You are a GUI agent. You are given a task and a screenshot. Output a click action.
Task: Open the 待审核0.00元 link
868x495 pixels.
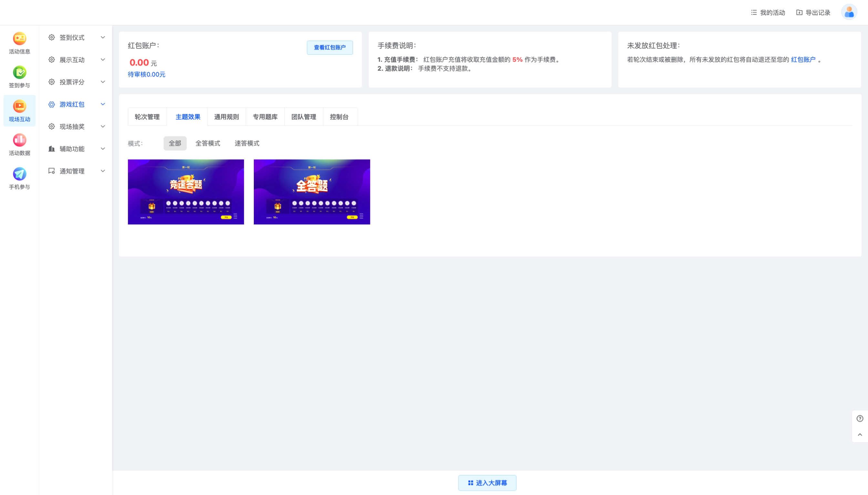coord(146,75)
